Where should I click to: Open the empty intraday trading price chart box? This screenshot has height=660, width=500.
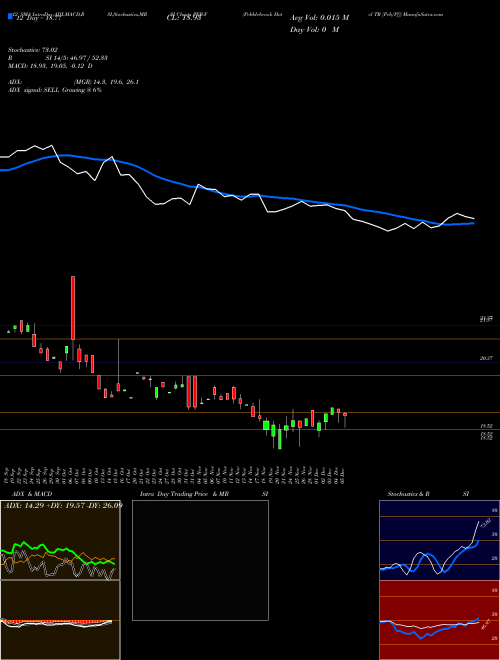(x=200, y=560)
